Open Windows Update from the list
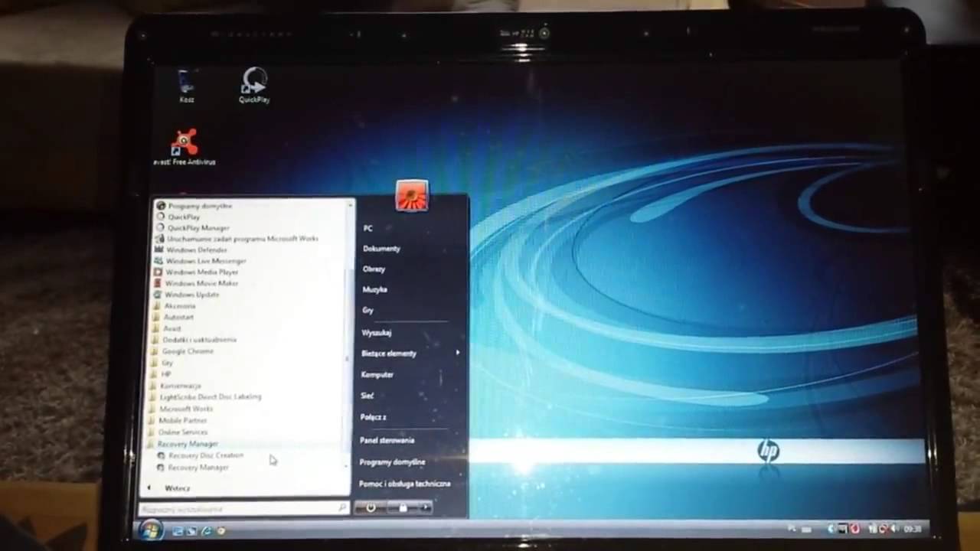 pos(187,295)
